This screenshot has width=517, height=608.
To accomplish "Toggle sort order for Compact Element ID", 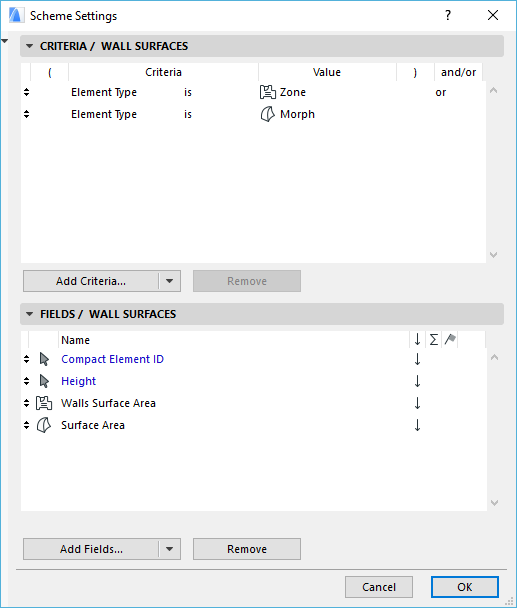I will click(x=417, y=359).
